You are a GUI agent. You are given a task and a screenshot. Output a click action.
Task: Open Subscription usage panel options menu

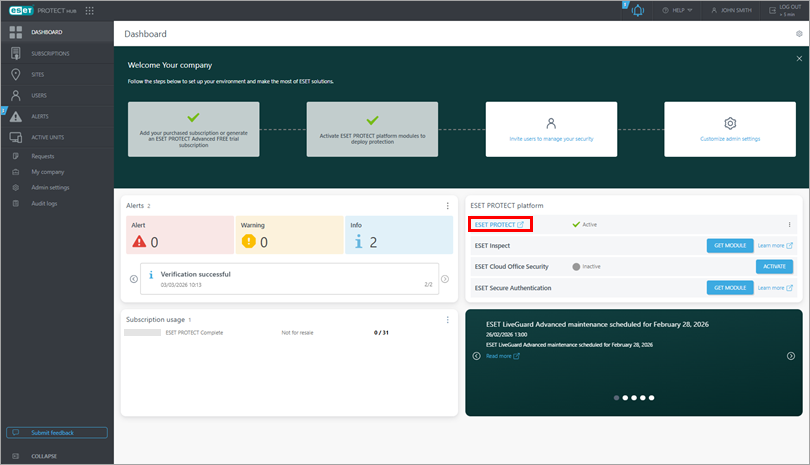point(447,320)
